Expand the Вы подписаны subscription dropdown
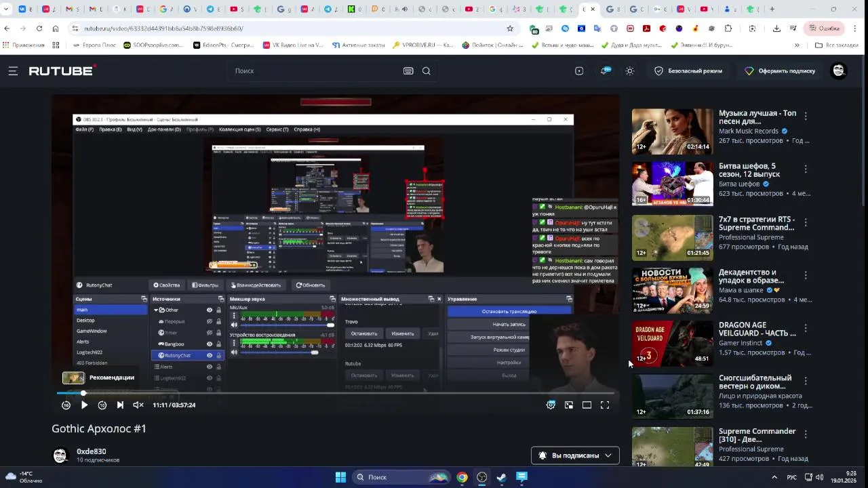The height and width of the screenshot is (488, 868). (x=575, y=455)
